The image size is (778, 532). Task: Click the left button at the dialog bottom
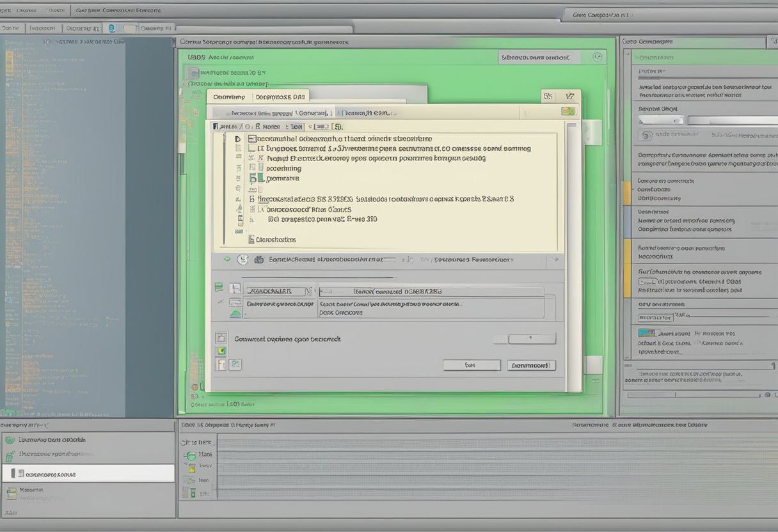(471, 365)
